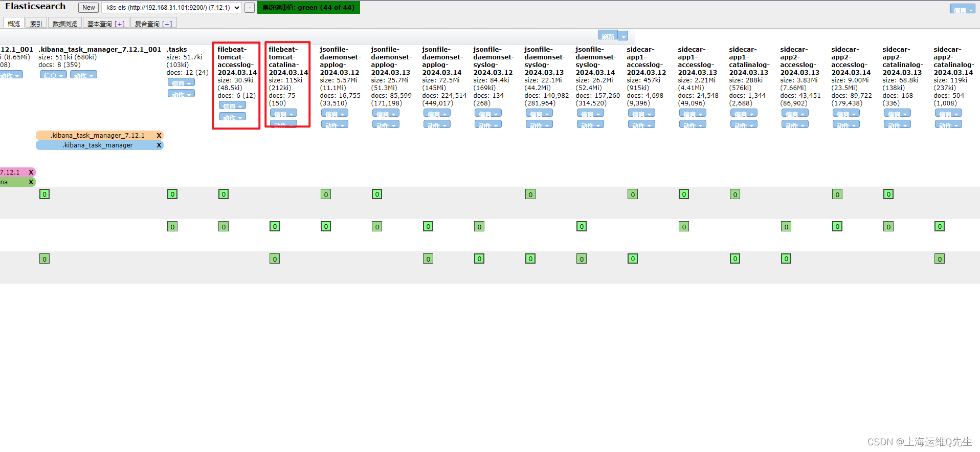Image resolution: width=980 pixels, height=452 pixels.
Task: Click sidecar-app1-accesslog-2024.03.13 shard 0 in middle row
Action: (684, 226)
